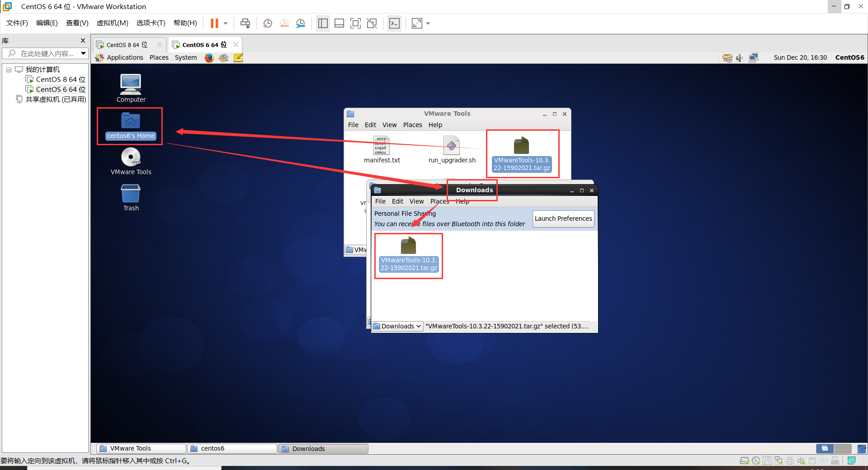Launch the note-taking icon in GNOME panel
Viewport: 868px width, 470px height.
[x=239, y=57]
